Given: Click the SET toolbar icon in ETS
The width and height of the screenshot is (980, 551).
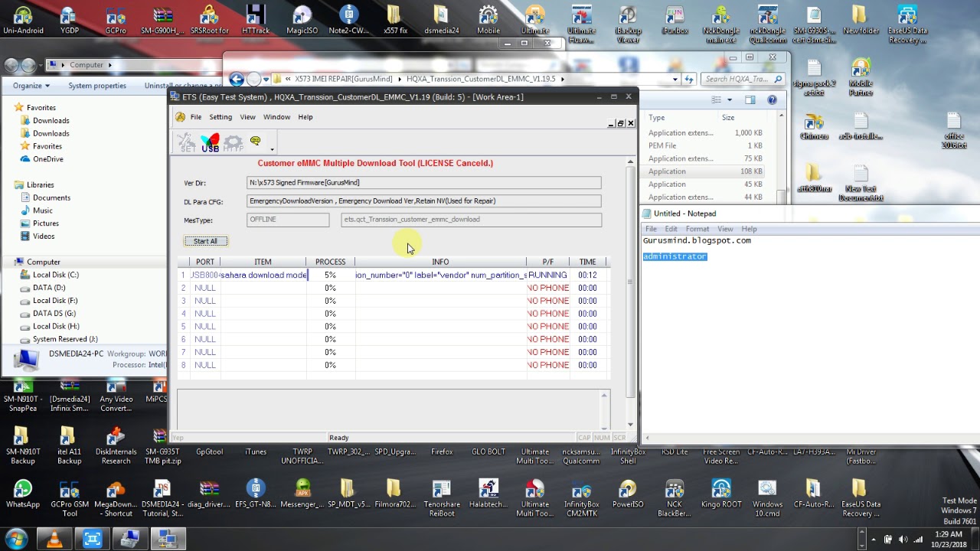Looking at the screenshot, I should [x=187, y=142].
